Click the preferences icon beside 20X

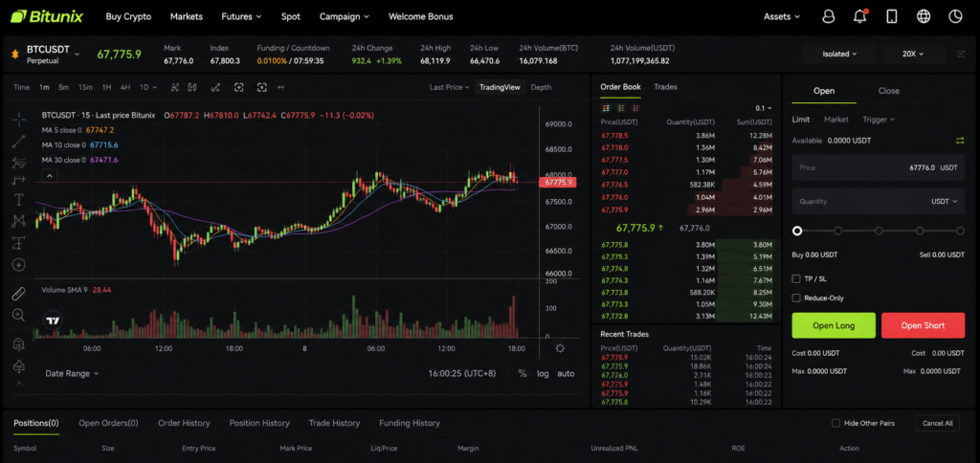(x=961, y=55)
